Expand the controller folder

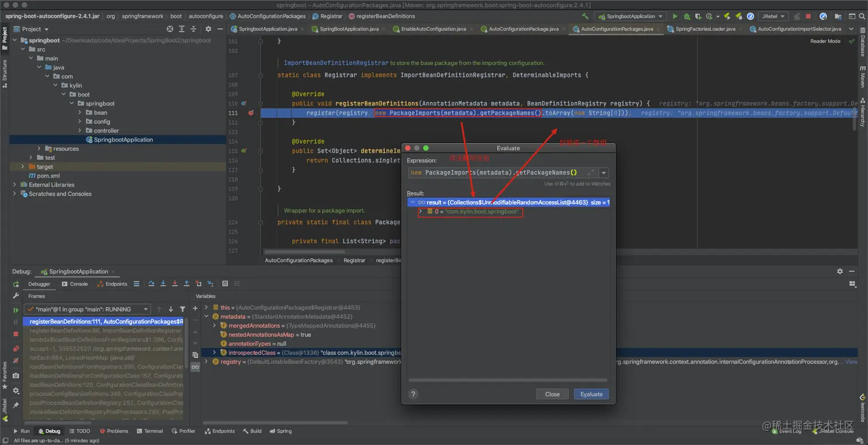80,131
